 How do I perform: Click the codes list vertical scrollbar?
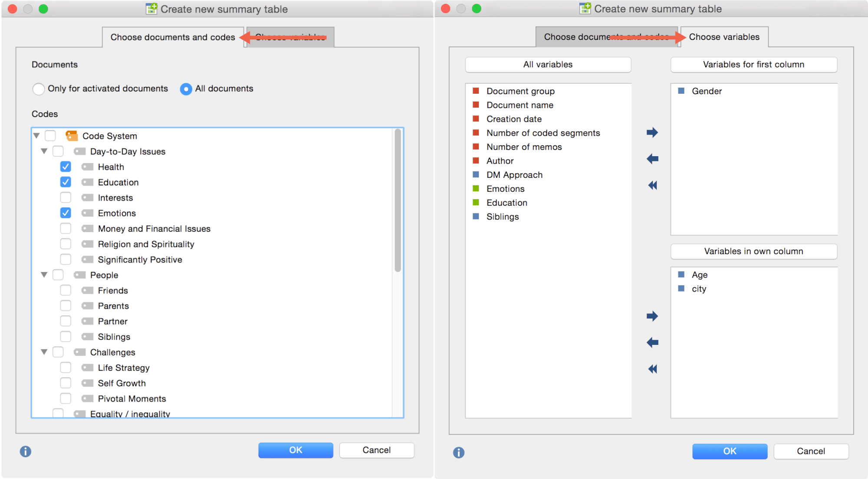[398, 200]
